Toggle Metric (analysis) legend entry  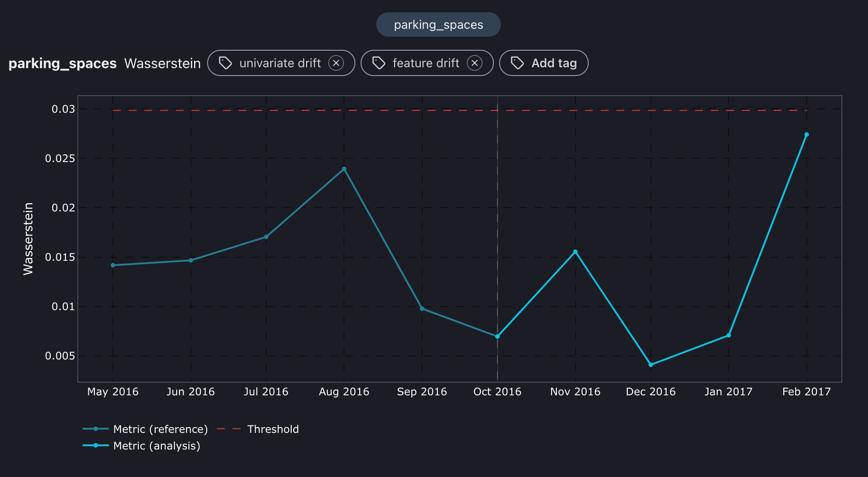click(156, 446)
